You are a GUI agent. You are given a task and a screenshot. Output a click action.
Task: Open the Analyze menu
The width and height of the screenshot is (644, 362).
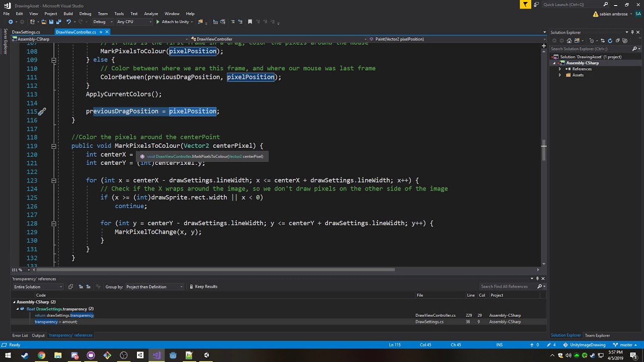[x=151, y=14]
